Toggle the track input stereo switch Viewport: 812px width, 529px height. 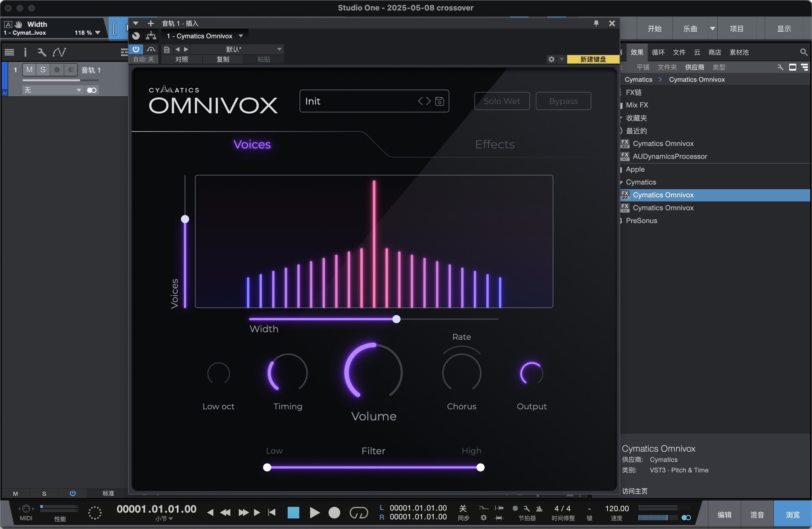92,90
